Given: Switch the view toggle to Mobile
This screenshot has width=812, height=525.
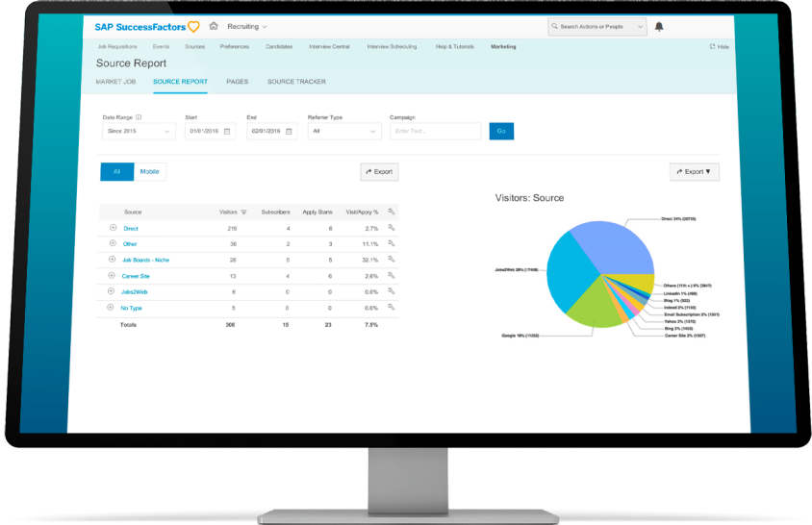Looking at the screenshot, I should point(150,171).
